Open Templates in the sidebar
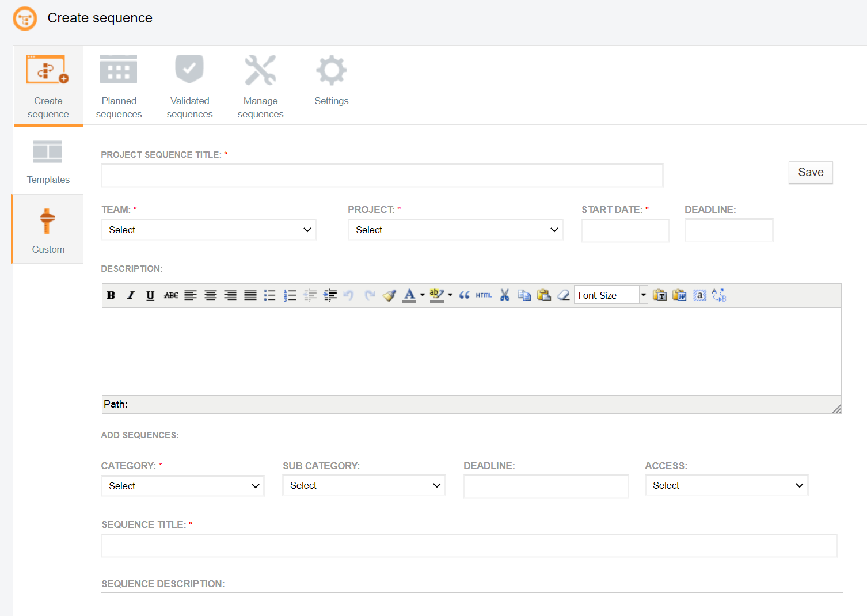 click(x=48, y=161)
